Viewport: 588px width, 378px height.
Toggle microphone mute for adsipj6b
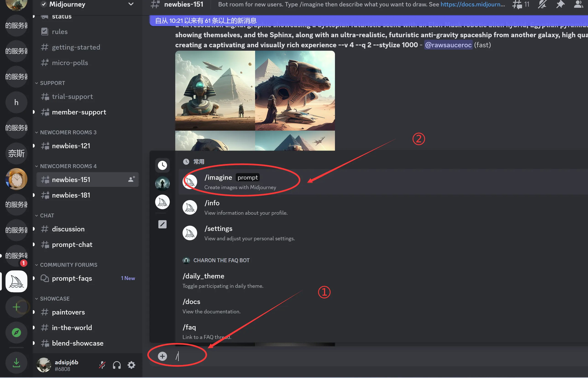[102, 365]
